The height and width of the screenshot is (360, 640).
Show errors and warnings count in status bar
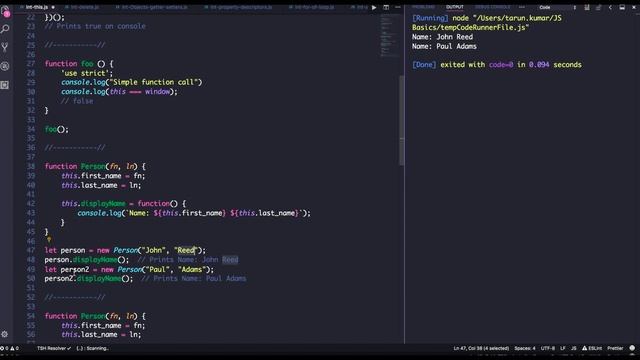click(9, 348)
